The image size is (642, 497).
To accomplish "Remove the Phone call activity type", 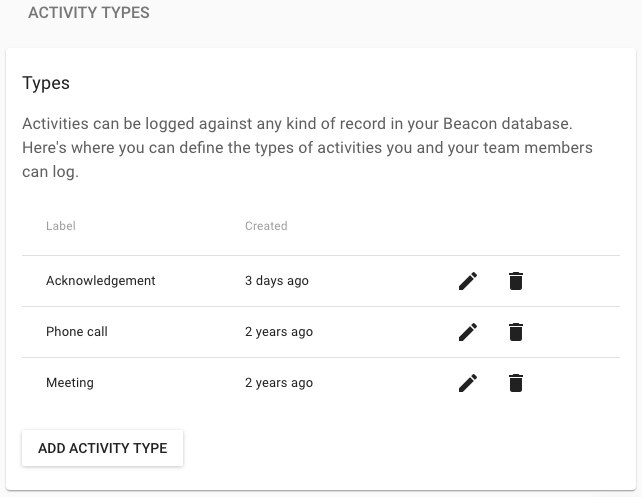I will point(515,332).
